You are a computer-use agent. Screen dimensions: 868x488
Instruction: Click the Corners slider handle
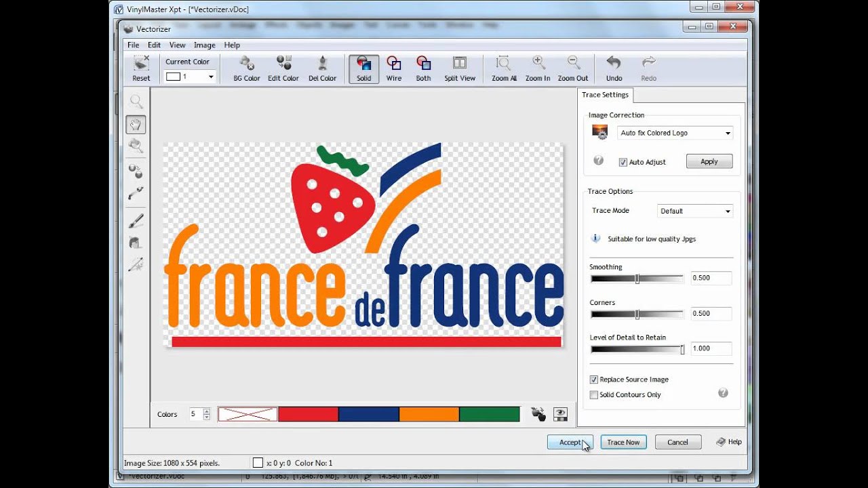(x=637, y=314)
